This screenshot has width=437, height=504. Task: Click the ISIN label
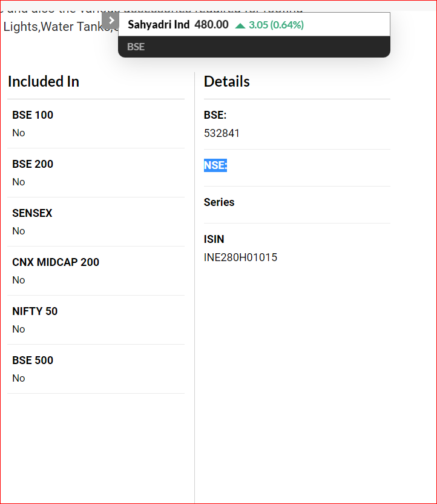(x=214, y=239)
